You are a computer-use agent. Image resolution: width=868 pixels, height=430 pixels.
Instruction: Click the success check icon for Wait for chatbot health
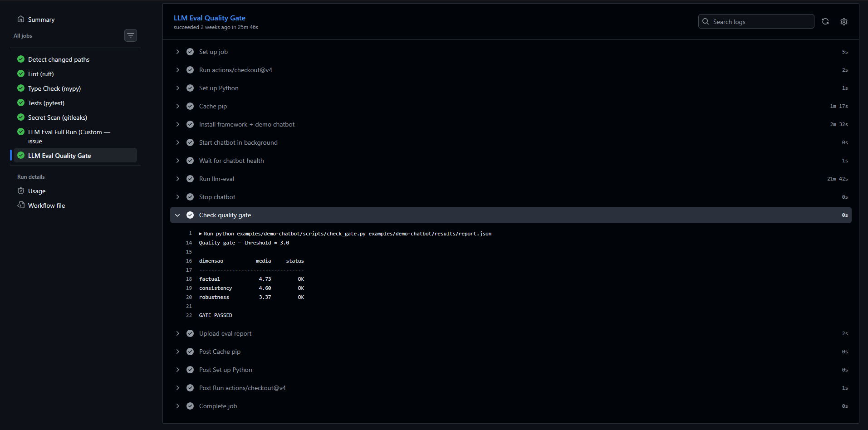click(x=190, y=161)
